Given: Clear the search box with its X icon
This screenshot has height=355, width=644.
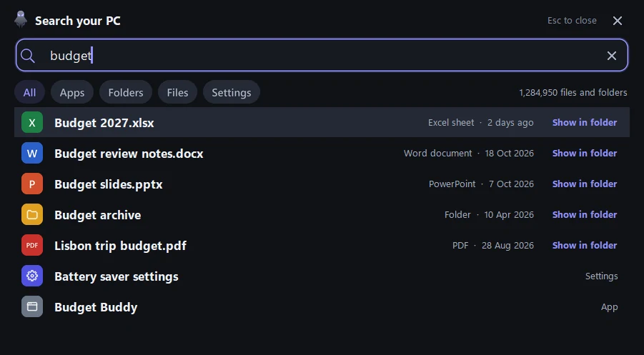Looking at the screenshot, I should pyautogui.click(x=612, y=56).
